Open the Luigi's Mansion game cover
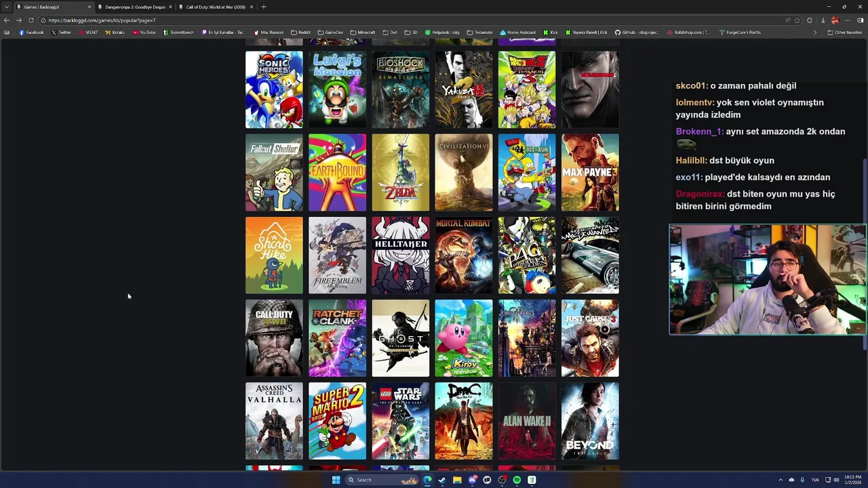This screenshot has width=868, height=488. coord(337,89)
